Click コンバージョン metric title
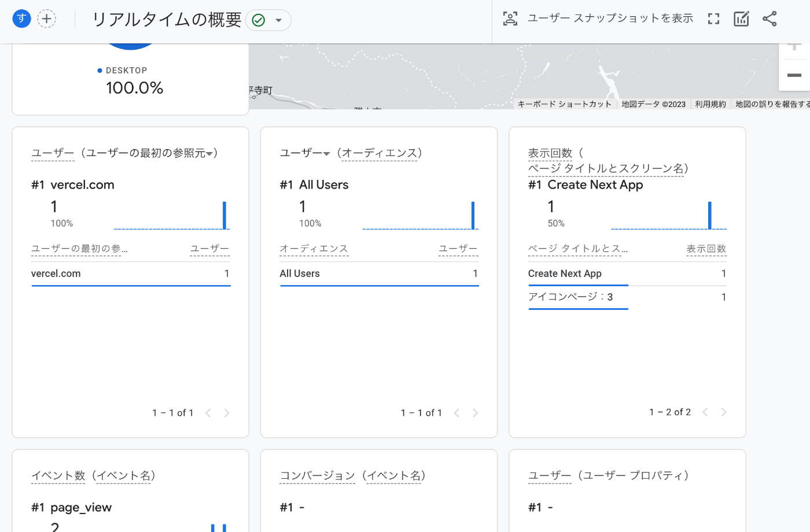The height and width of the screenshot is (532, 810). [x=318, y=476]
